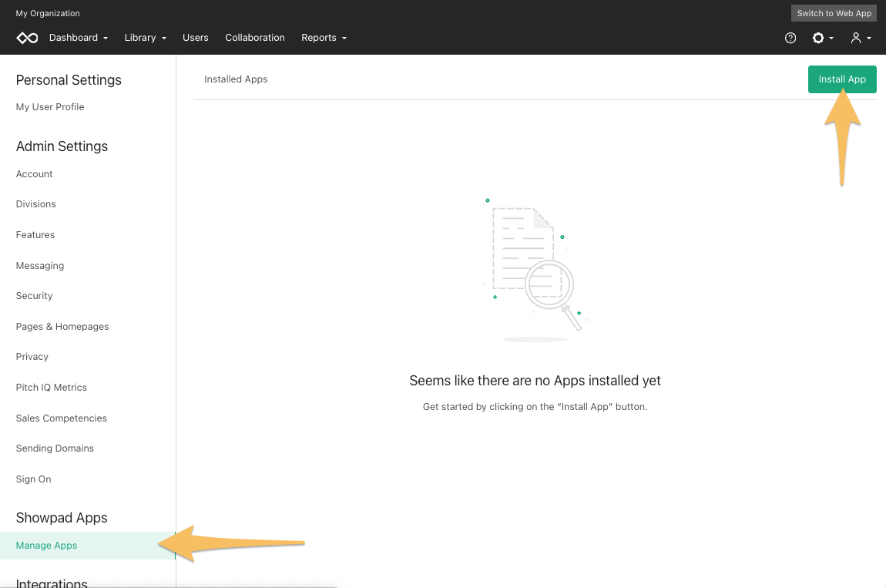Click 'Seems like there are no Apps installed yet'
Screen dimensions: 886x588
(x=535, y=381)
